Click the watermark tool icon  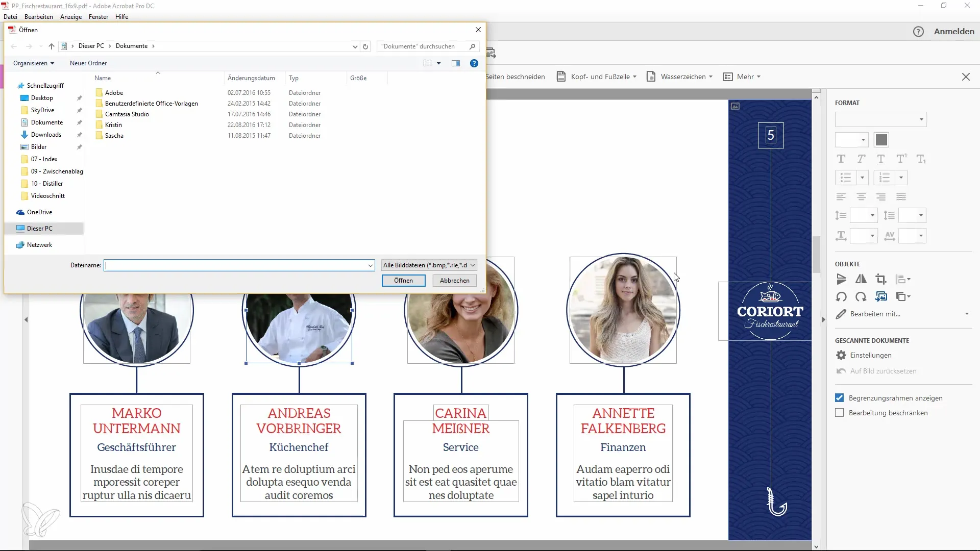(651, 76)
